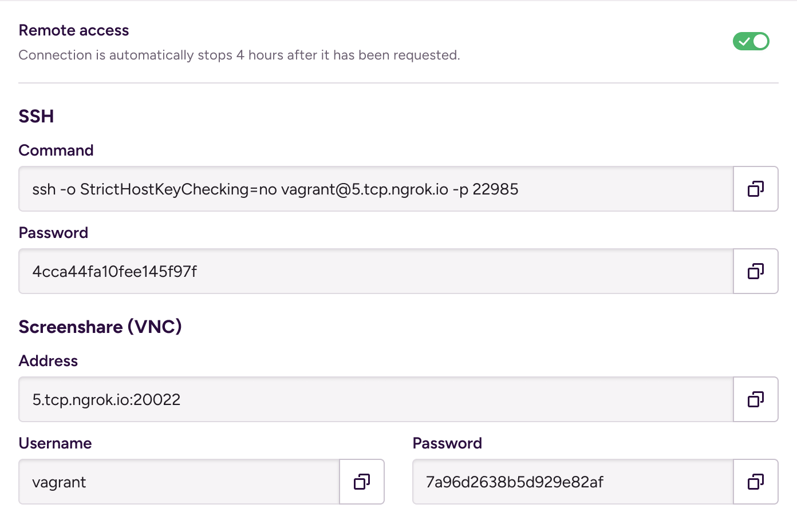Viewport: 797px width, 532px height.
Task: Click the vagrant username field
Action: (x=179, y=482)
